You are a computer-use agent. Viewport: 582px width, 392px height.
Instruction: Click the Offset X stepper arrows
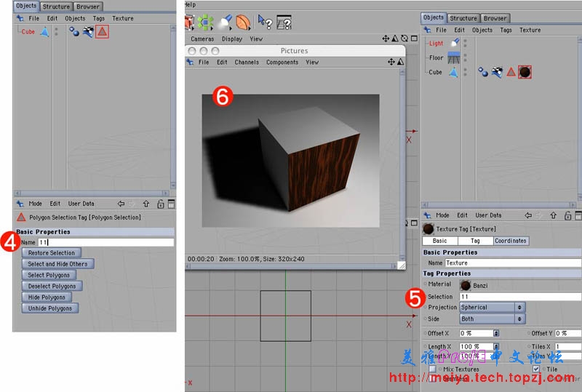496,333
